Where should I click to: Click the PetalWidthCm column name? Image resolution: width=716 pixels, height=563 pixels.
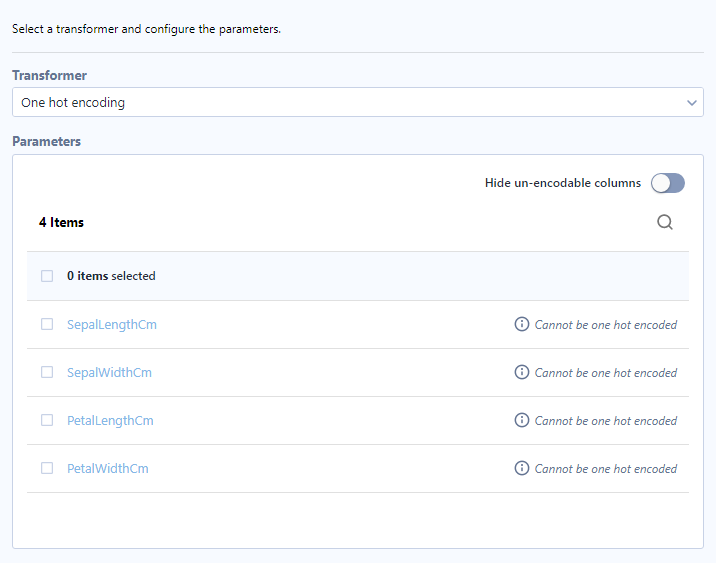click(108, 468)
